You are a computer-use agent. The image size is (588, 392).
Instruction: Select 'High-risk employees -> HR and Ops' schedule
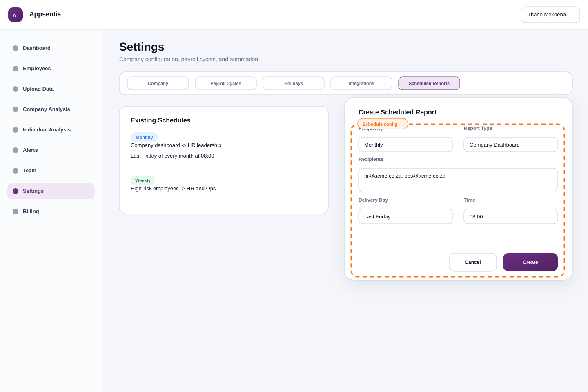pos(173,189)
